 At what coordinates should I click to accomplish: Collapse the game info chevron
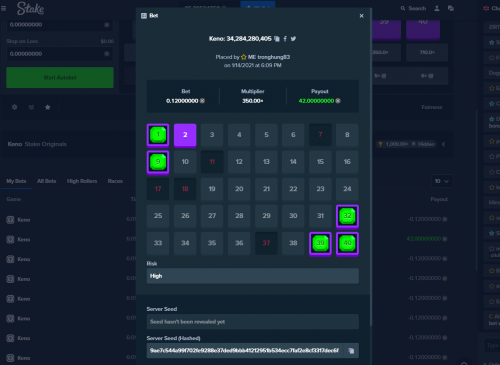pyautogui.click(x=444, y=144)
